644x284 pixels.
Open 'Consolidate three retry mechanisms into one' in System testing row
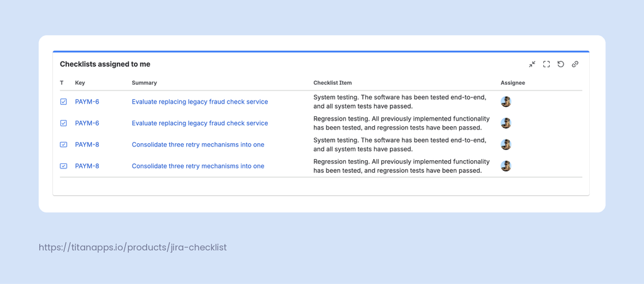tap(198, 145)
